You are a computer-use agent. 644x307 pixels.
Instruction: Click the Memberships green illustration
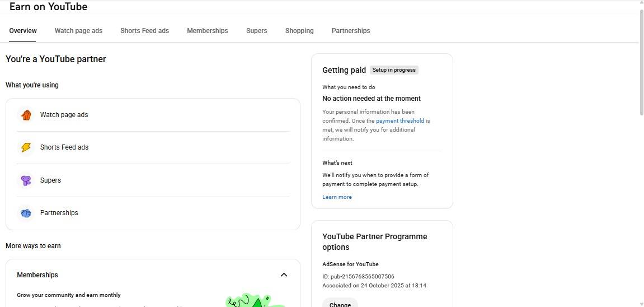point(255,301)
